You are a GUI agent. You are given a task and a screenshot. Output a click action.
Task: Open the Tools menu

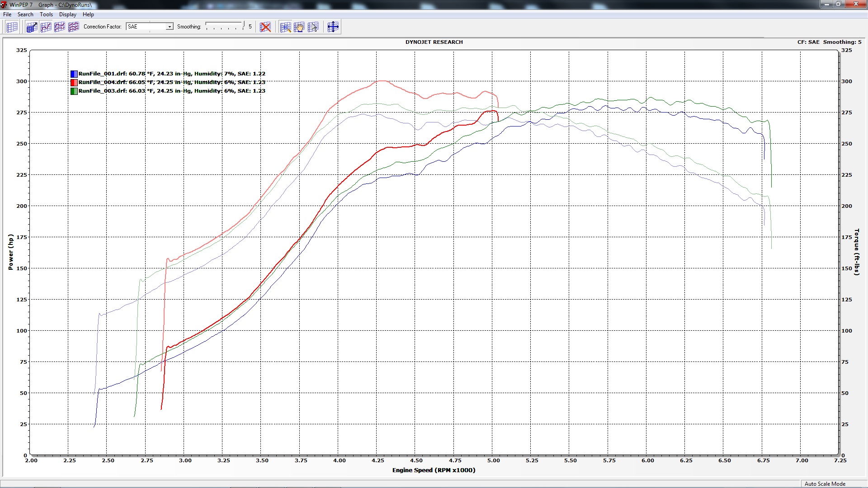46,14
